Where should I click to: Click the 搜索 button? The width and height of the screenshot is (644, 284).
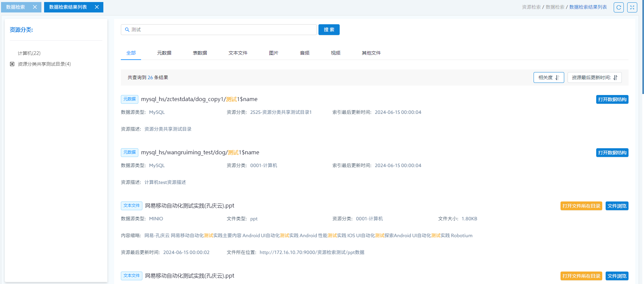click(329, 30)
